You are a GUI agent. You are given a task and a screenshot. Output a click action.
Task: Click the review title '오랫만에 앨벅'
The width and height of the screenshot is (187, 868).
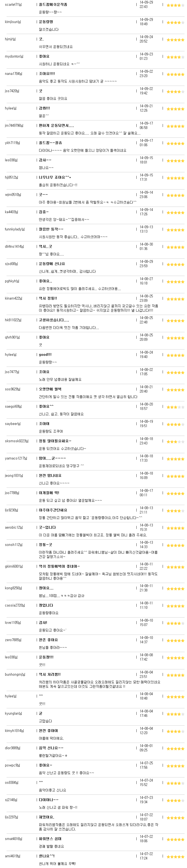pos(50,389)
